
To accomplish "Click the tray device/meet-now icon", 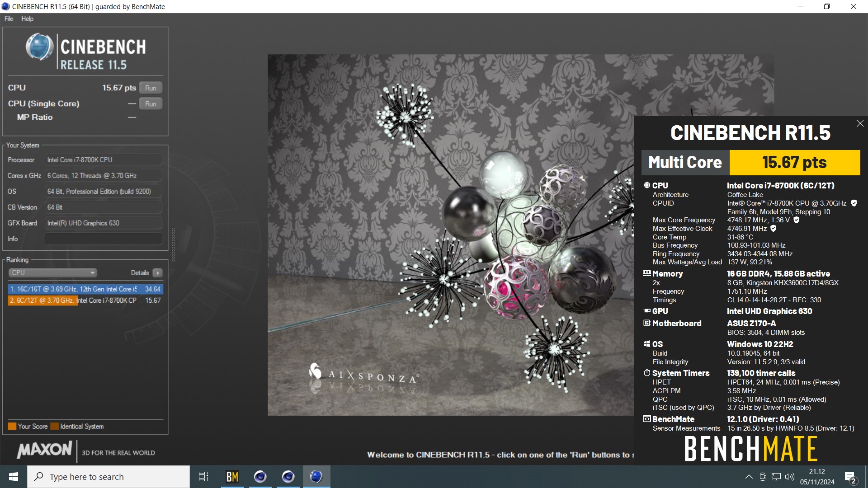I will pyautogui.click(x=763, y=477).
